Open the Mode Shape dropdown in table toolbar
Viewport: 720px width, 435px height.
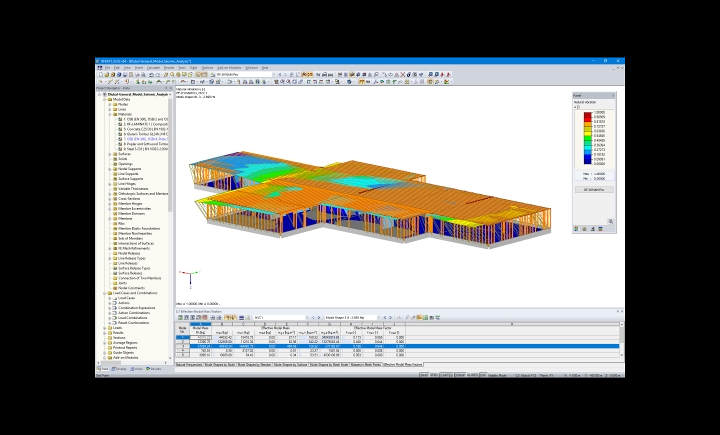(379, 317)
